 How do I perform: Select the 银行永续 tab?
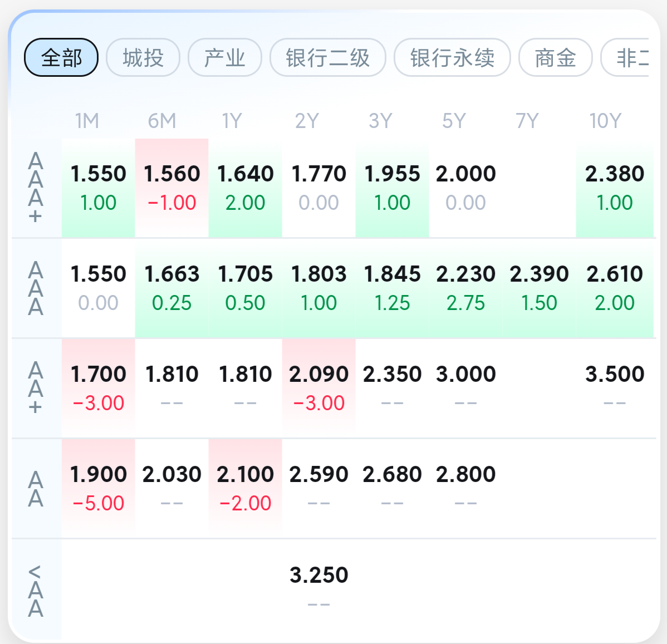(x=452, y=57)
